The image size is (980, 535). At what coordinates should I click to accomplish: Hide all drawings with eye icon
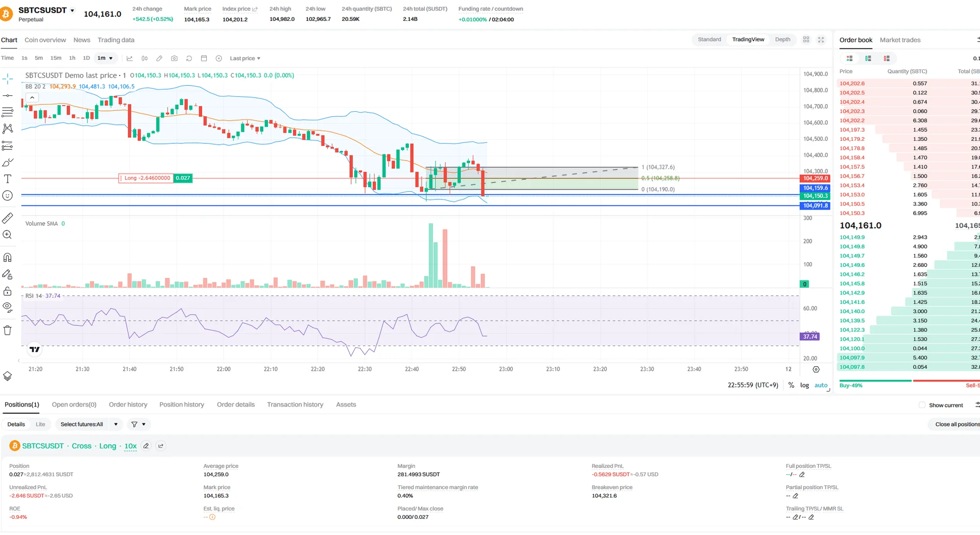pos(8,307)
